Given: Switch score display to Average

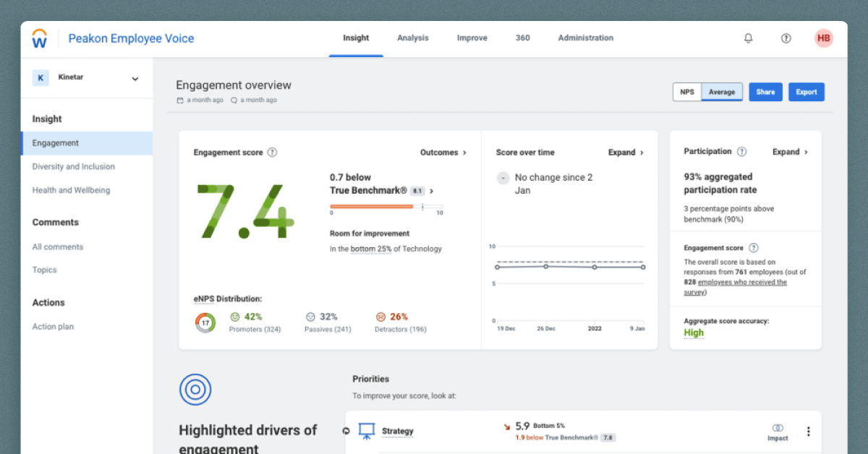Looking at the screenshot, I should tap(722, 92).
